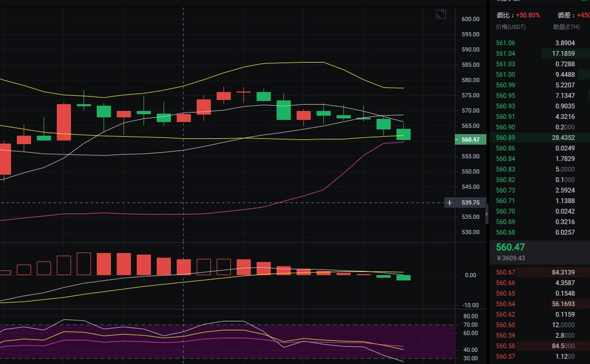Select ask price 560.86 row

click(540, 148)
